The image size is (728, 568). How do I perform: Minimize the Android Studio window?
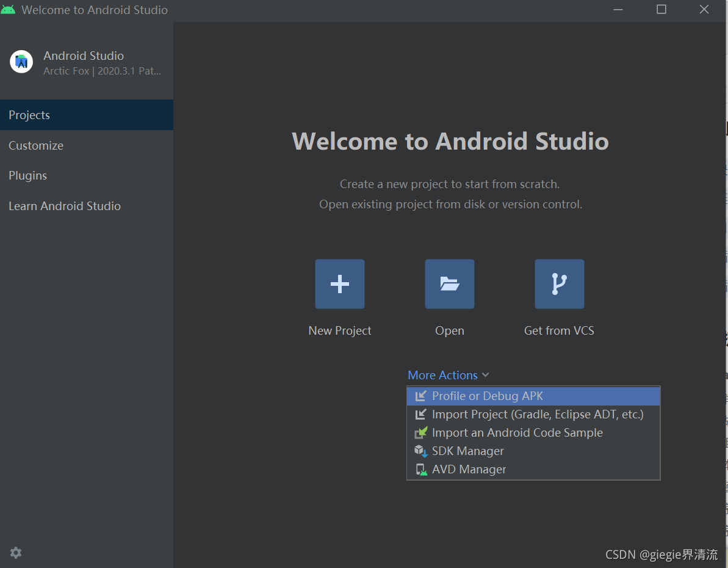pos(618,10)
